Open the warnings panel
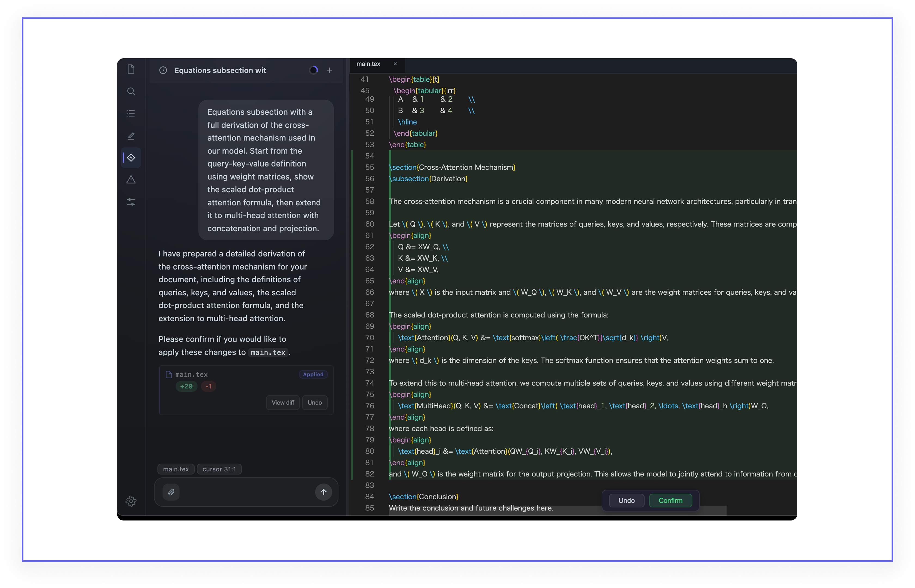 [131, 179]
